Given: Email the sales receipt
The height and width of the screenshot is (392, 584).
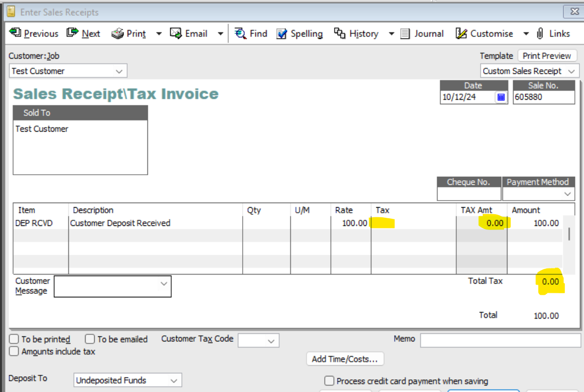Looking at the screenshot, I should tap(188, 33).
